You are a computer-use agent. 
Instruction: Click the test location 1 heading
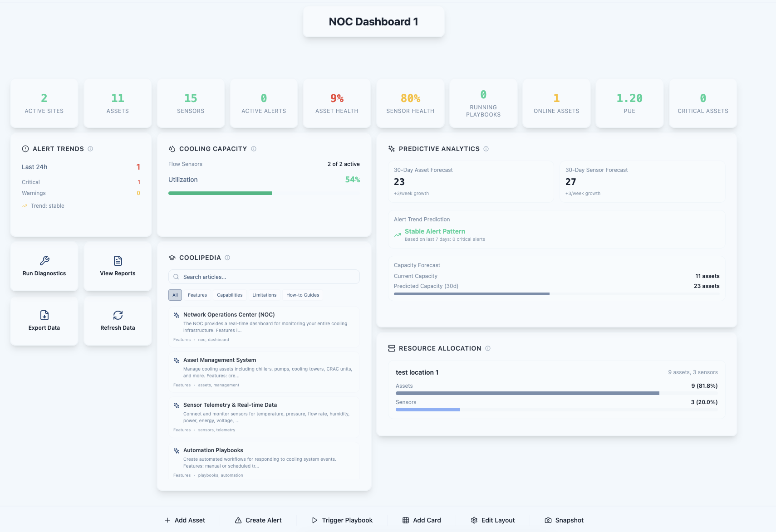coord(417,372)
